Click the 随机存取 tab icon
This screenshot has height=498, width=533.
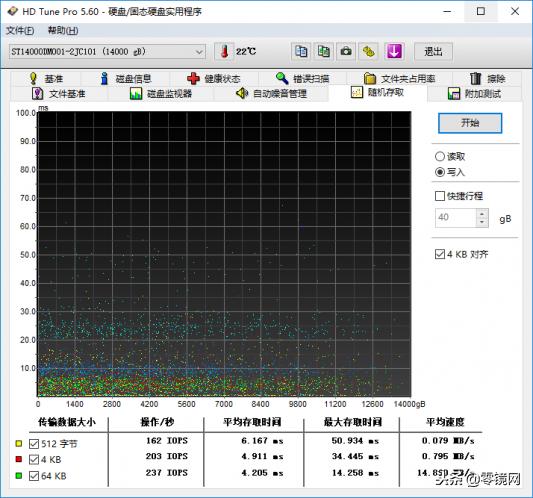357,92
